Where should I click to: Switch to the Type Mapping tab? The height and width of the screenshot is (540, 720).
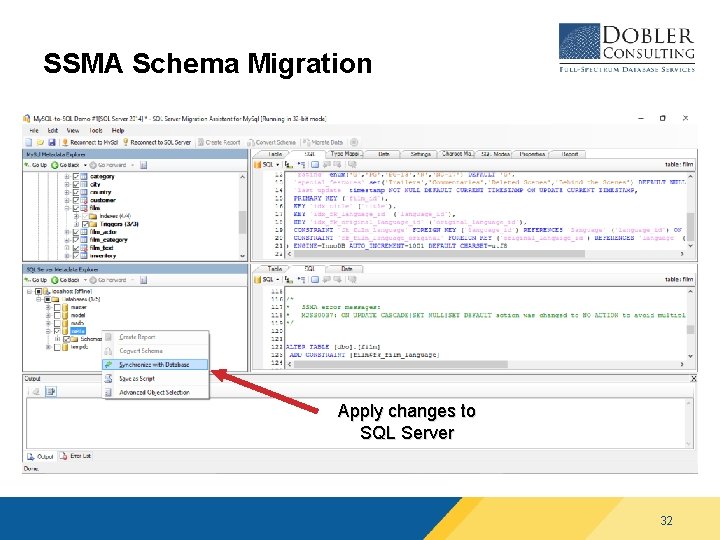344,154
